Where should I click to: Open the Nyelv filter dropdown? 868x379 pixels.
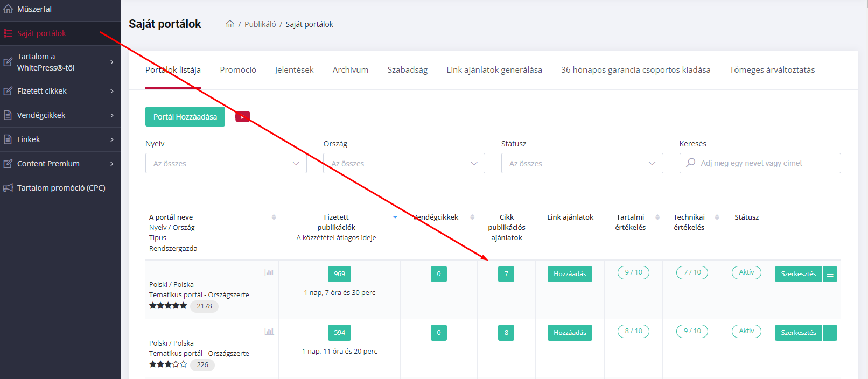click(x=226, y=163)
